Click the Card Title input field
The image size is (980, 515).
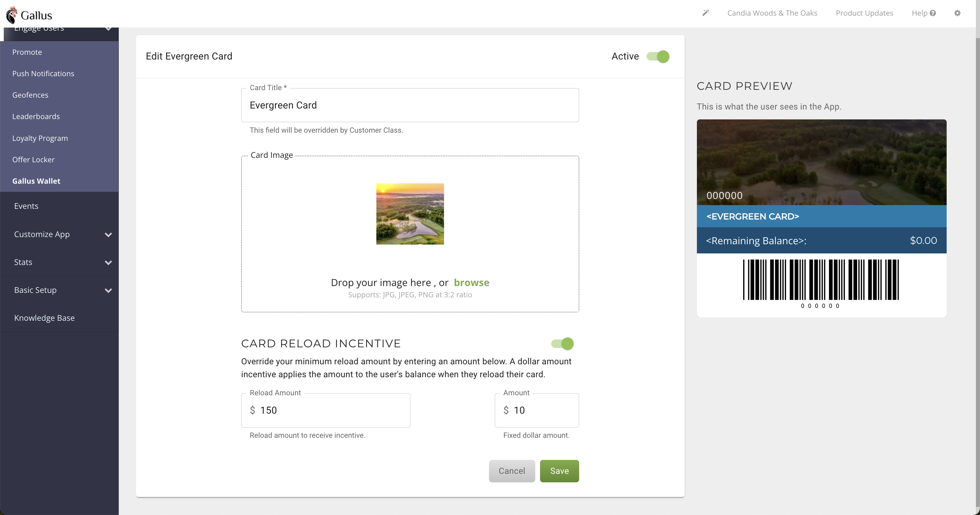(410, 105)
